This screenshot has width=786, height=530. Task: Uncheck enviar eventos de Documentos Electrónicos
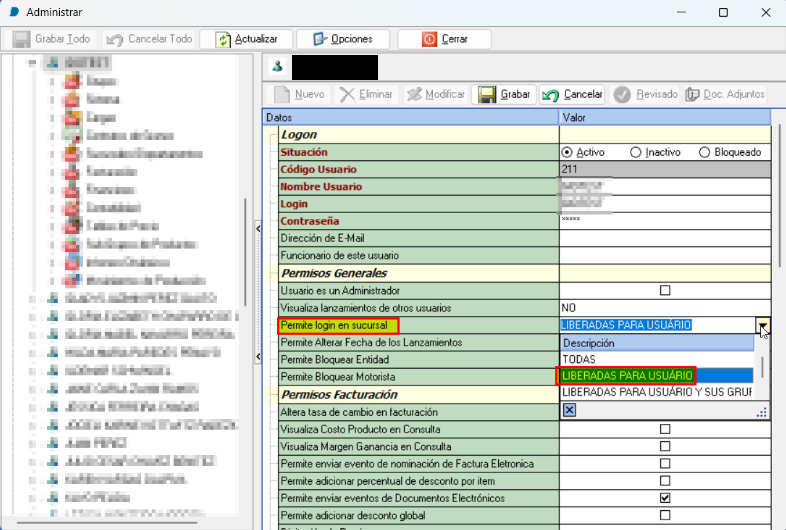click(665, 498)
